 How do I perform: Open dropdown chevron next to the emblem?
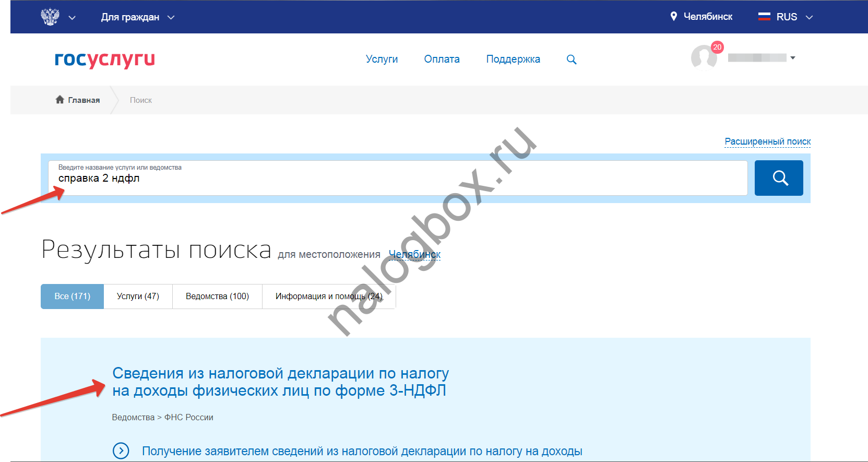point(72,17)
